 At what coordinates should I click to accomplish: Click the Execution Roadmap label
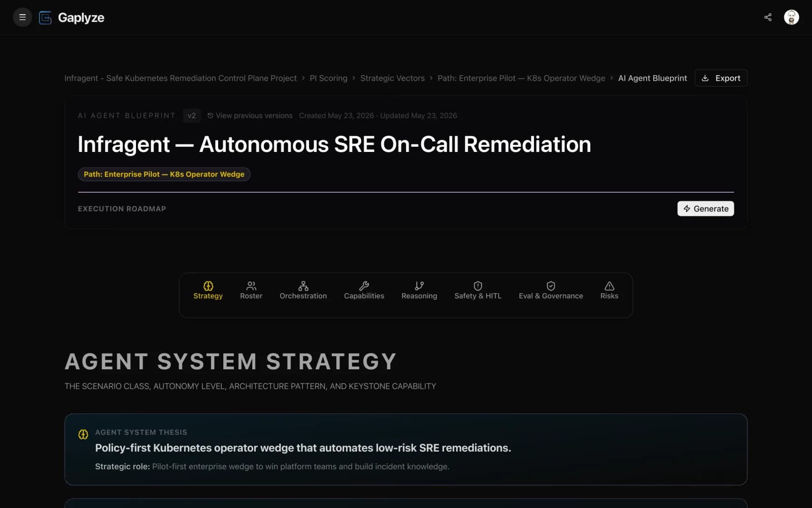click(122, 209)
